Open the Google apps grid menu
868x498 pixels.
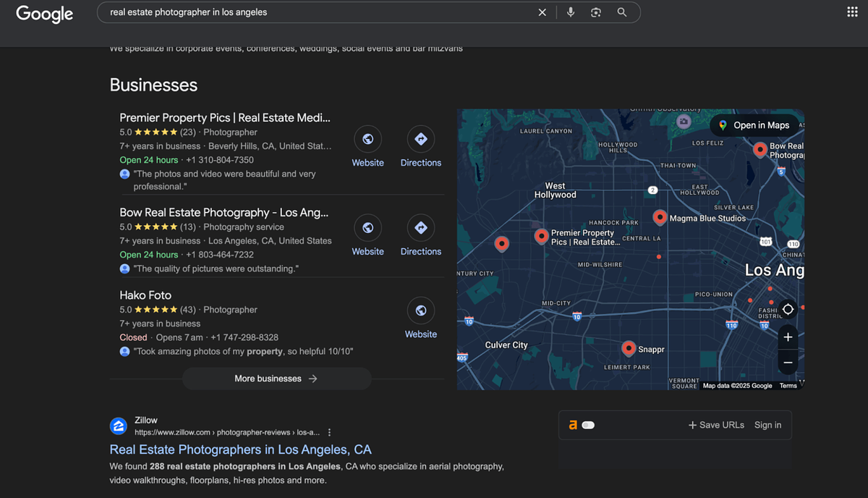(x=851, y=12)
